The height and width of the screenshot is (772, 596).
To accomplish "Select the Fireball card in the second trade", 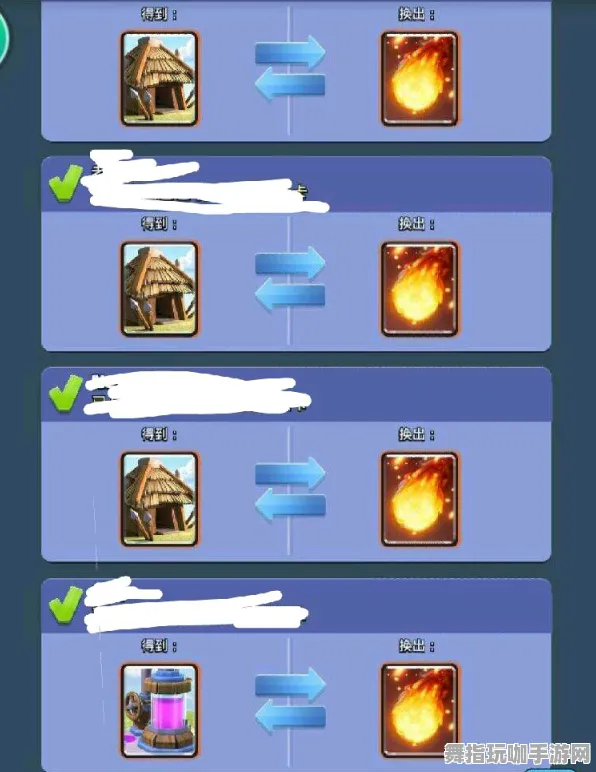I will (x=419, y=289).
